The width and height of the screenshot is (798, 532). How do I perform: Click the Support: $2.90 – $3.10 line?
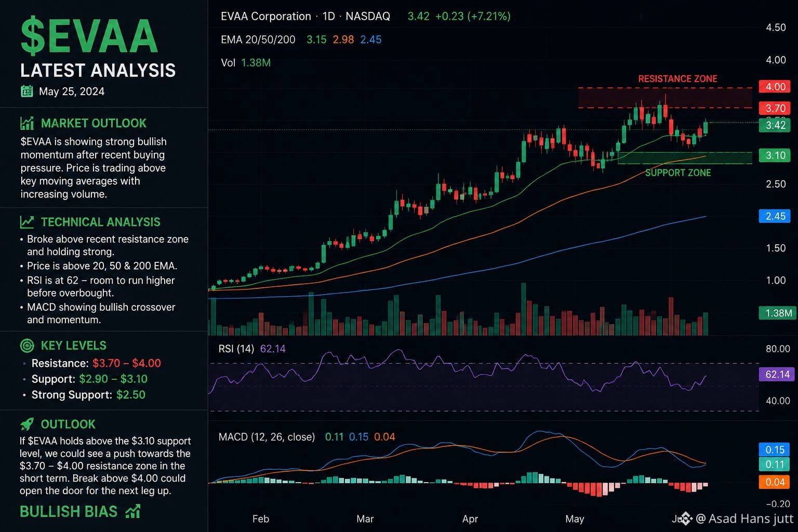[x=89, y=379]
